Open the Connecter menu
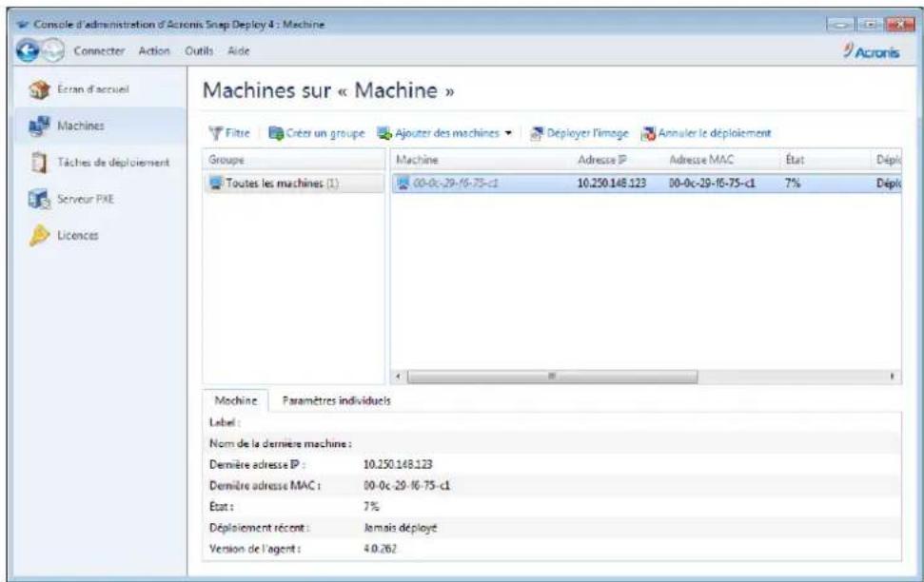This screenshot has width=924, height=582. 99,51
